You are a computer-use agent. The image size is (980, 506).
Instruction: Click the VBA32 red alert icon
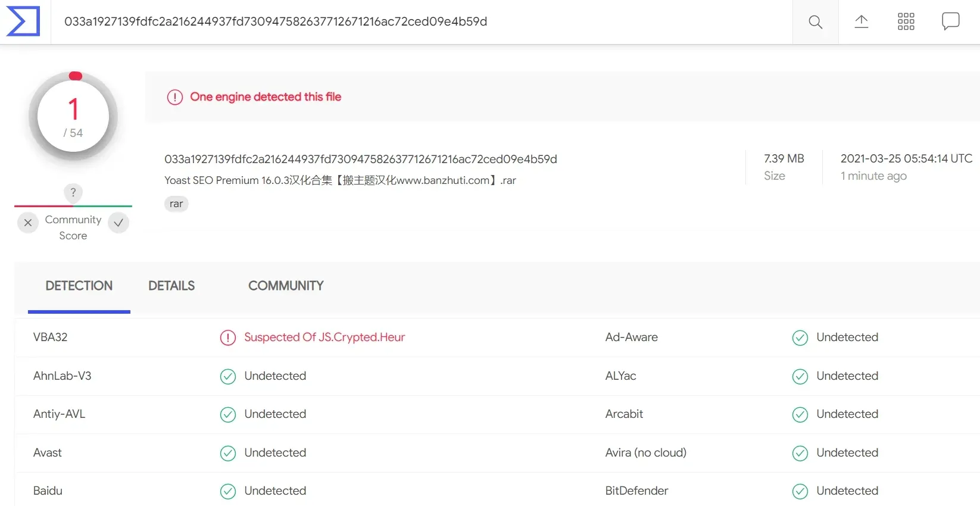(x=228, y=338)
